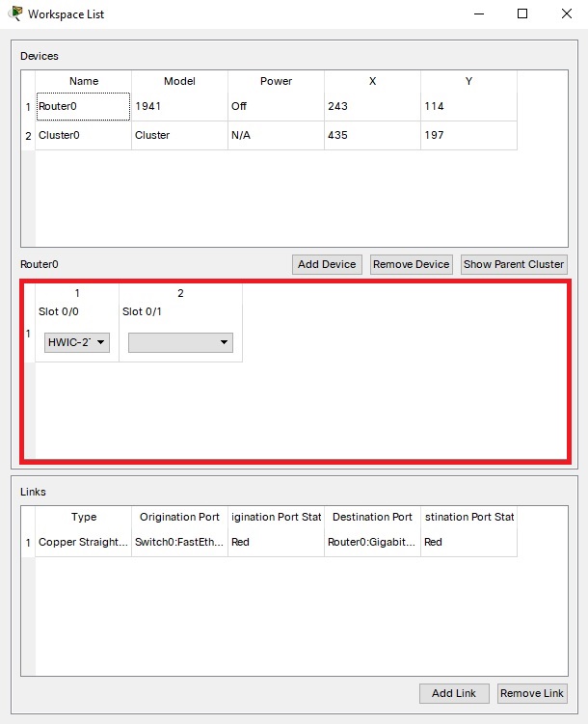The image size is (588, 724).
Task: Click the Slot 0/0 label
Action: pos(59,311)
